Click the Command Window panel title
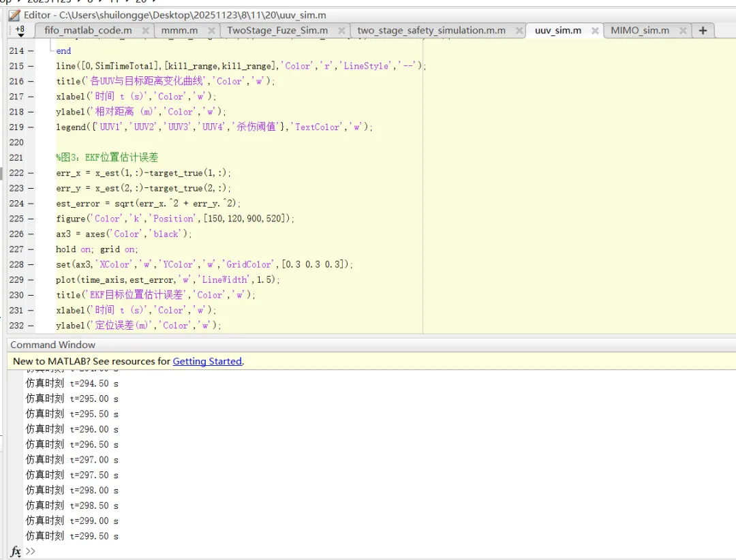 tap(53, 345)
